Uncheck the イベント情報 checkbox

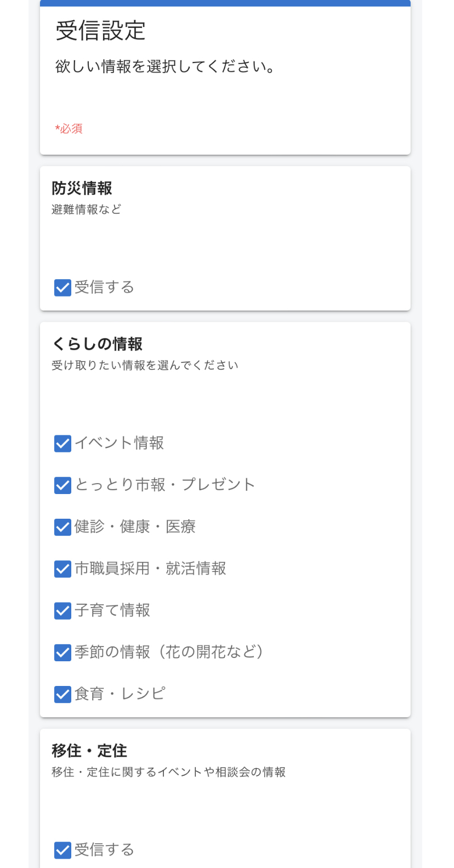[x=62, y=443]
